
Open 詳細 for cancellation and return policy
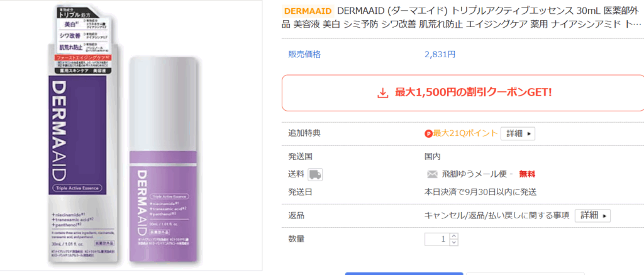click(592, 215)
